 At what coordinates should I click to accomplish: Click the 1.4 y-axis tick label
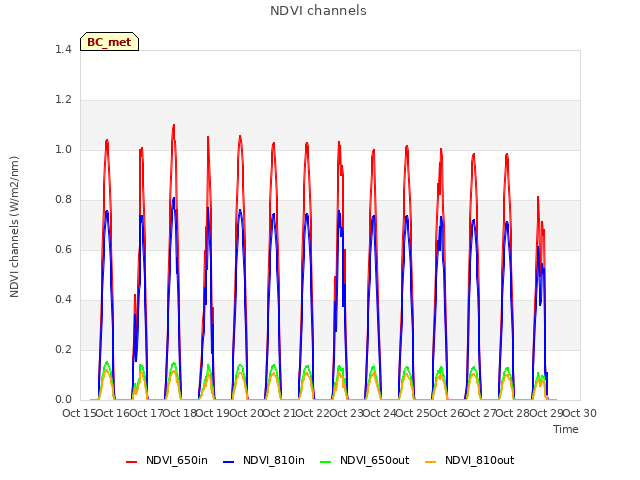click(x=63, y=49)
